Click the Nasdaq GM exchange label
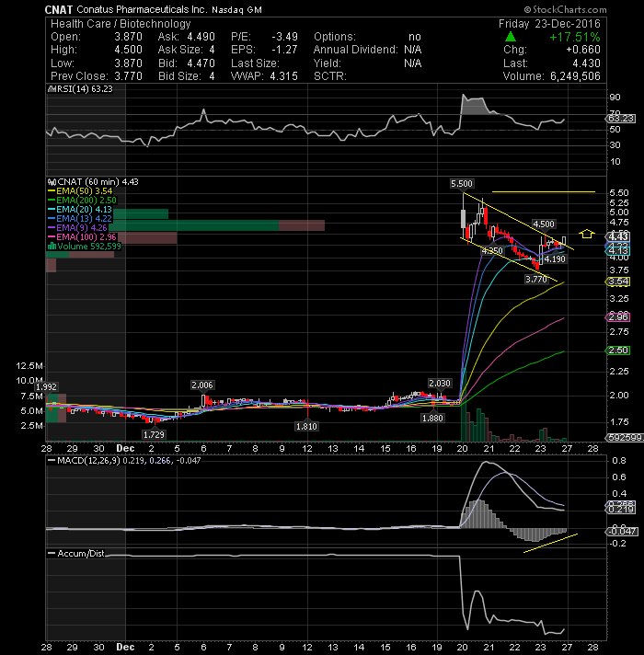 (x=236, y=9)
